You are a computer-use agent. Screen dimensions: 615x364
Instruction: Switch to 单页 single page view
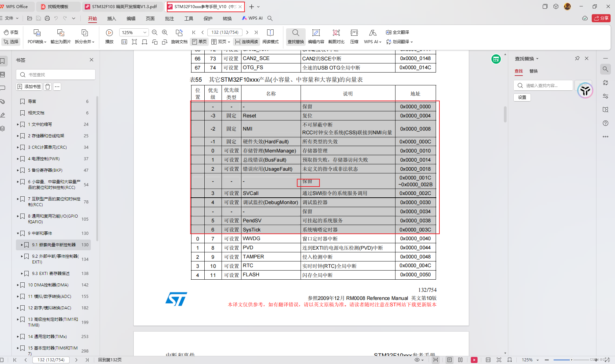click(199, 42)
